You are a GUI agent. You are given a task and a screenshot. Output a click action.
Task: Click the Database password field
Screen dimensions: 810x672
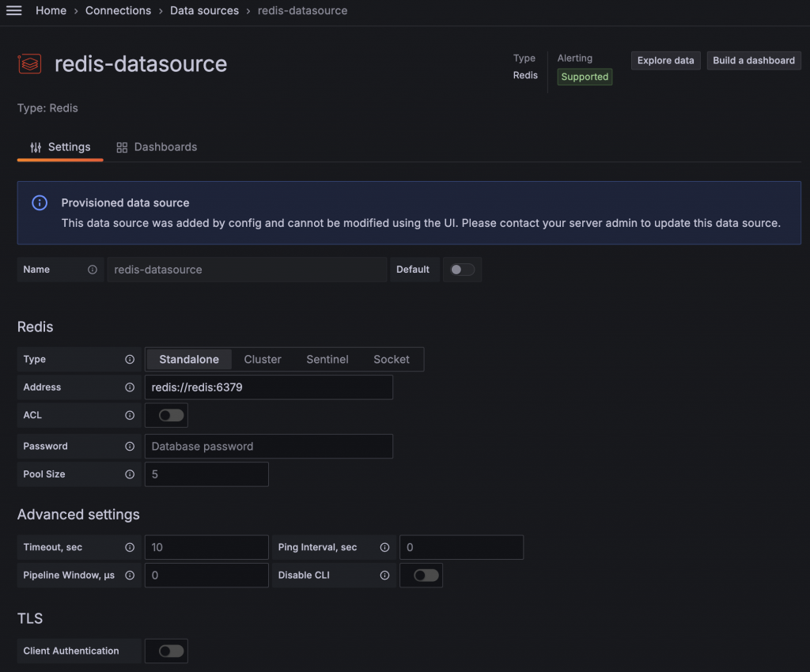(269, 447)
